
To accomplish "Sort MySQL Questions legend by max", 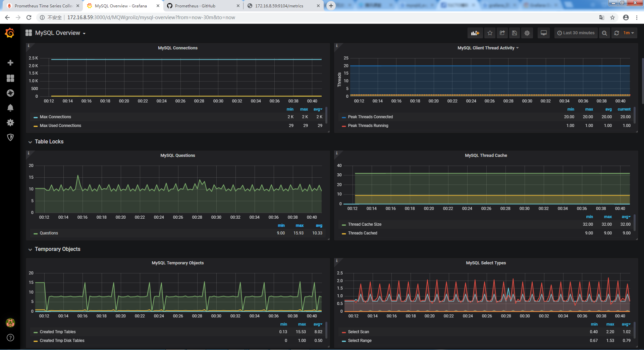I will pyautogui.click(x=300, y=226).
